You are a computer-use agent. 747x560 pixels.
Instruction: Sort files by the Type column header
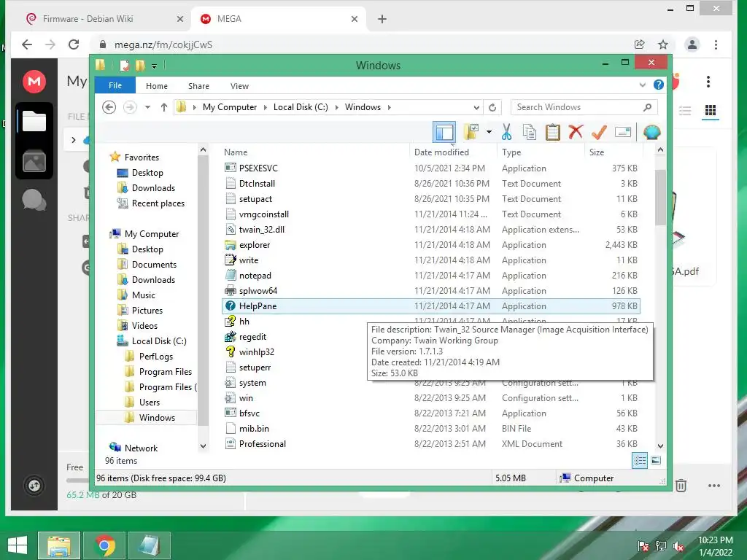coord(541,152)
